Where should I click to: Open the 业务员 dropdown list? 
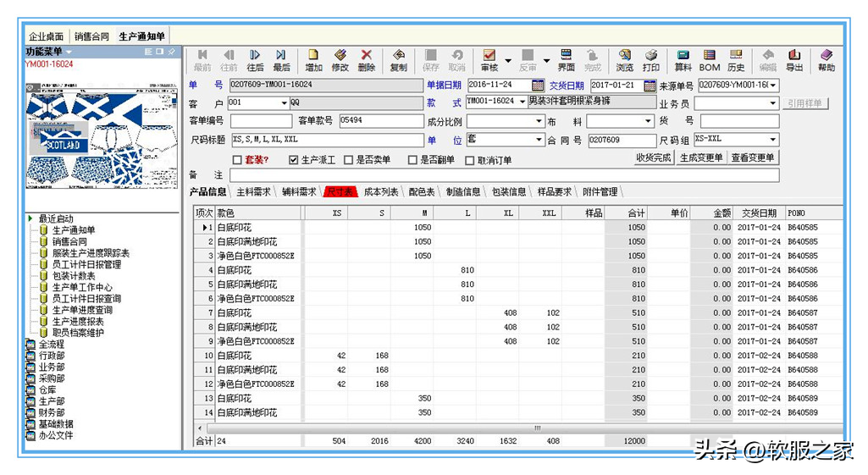click(x=772, y=103)
